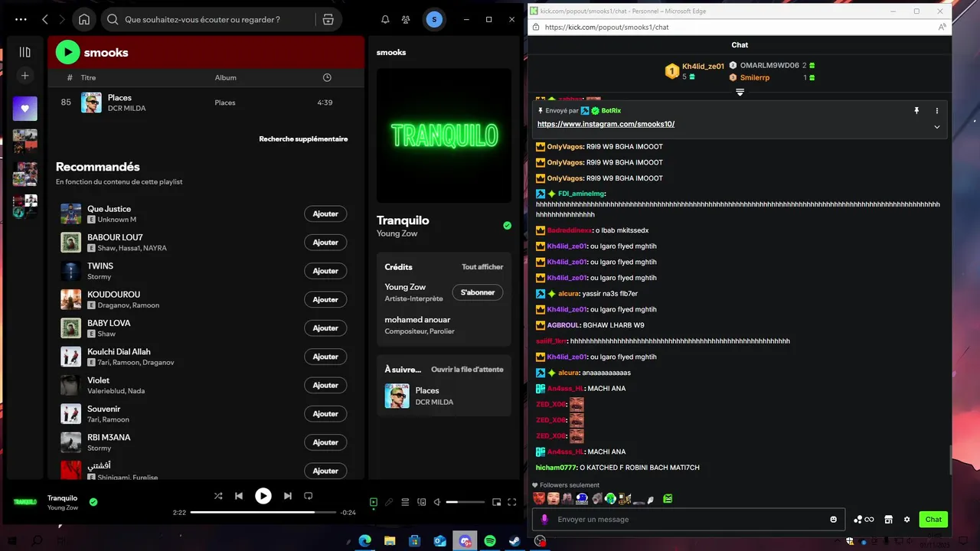Open Spotify notifications bell

pos(385,19)
